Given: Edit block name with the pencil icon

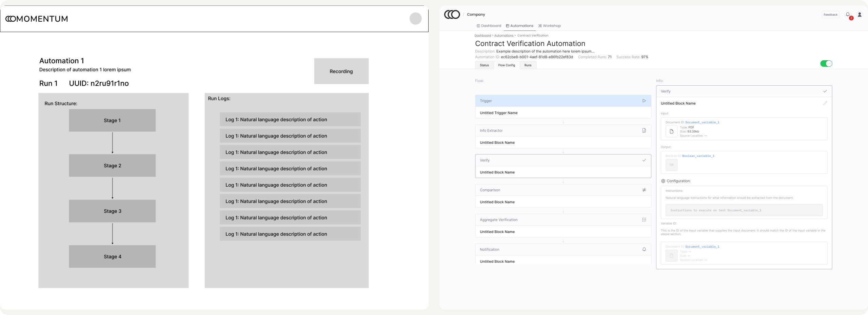Looking at the screenshot, I should click(825, 103).
